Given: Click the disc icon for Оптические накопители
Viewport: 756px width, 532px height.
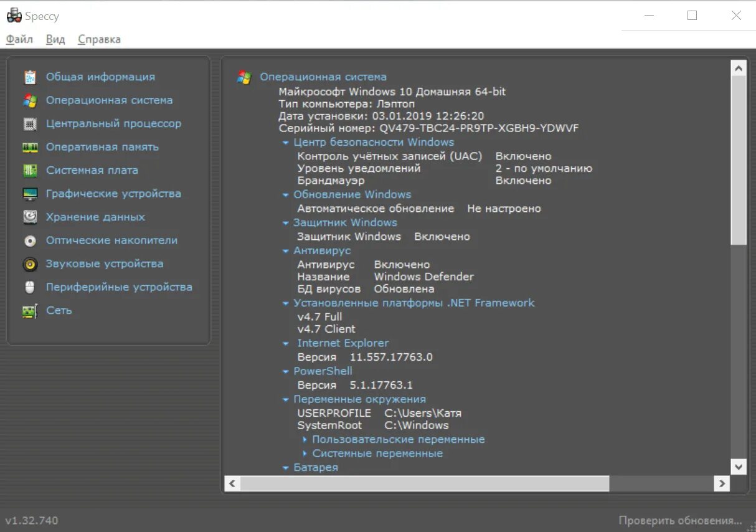Looking at the screenshot, I should pos(30,241).
